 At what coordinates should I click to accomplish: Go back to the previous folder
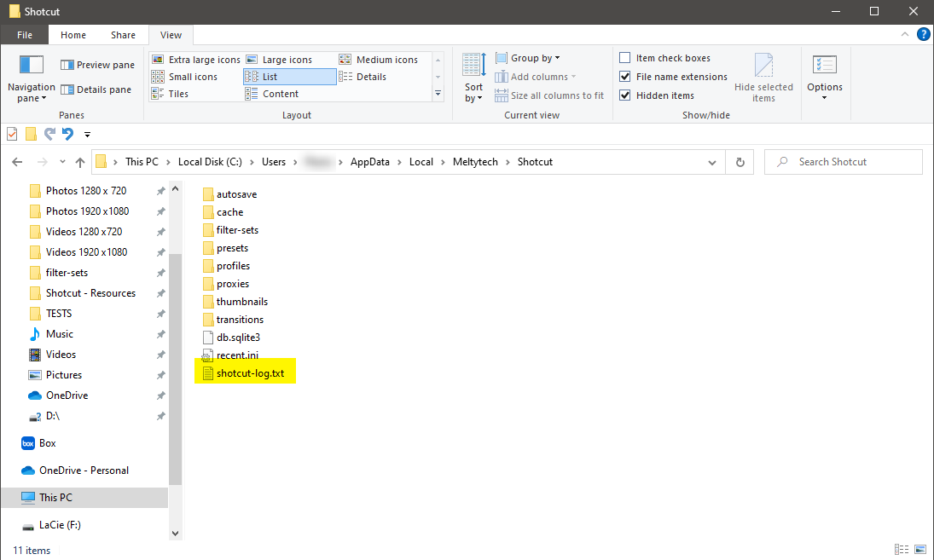pyautogui.click(x=17, y=162)
